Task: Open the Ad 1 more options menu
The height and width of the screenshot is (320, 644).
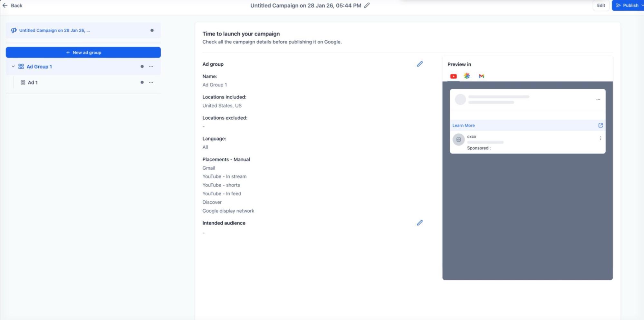Action: (x=151, y=83)
